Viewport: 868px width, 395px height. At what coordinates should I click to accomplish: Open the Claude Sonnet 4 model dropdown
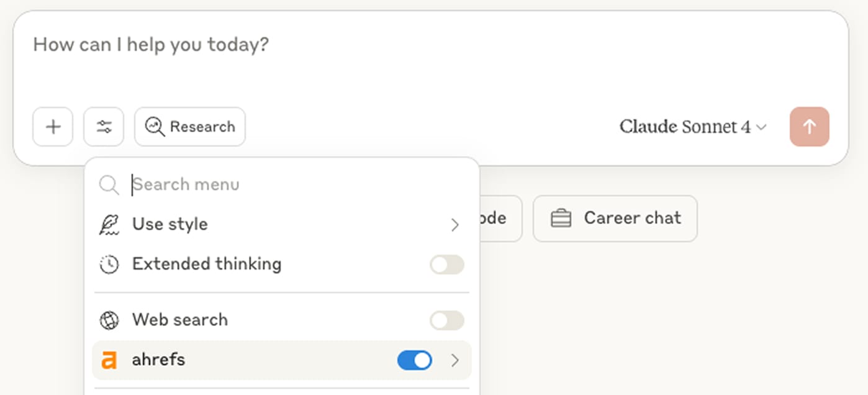point(692,127)
